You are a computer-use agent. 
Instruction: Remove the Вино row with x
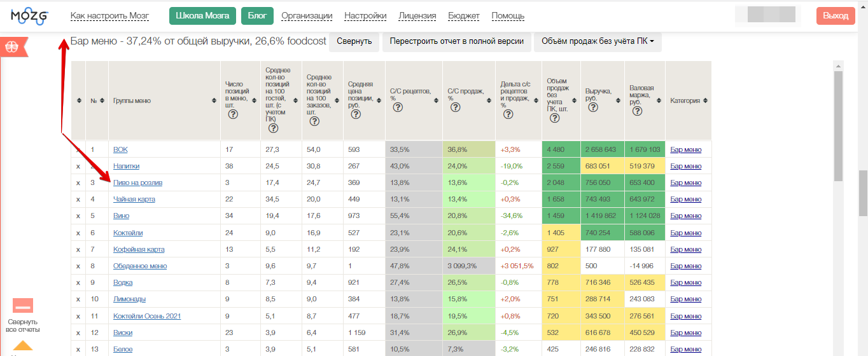(x=78, y=216)
